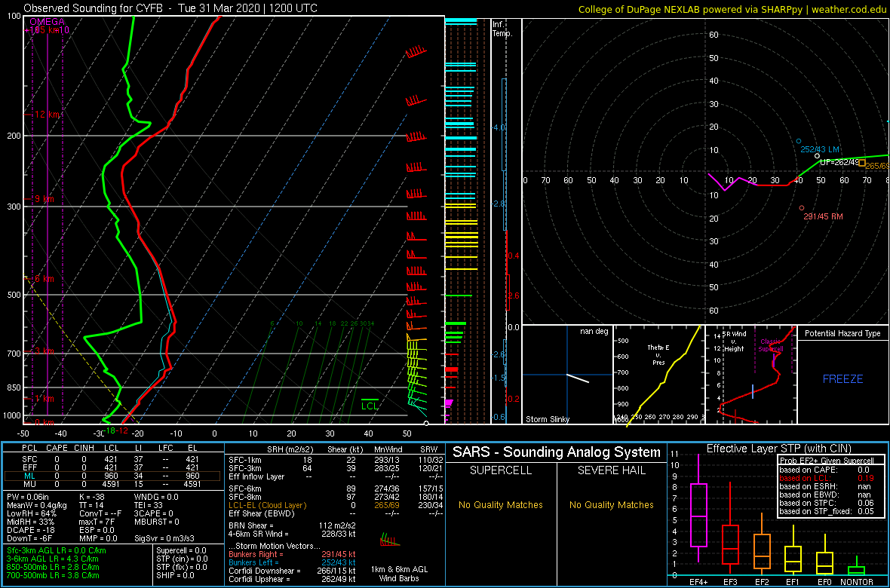This screenshot has height=588, width=890.
Task: Click the Effective Layer STP (with CIN) title
Action: (x=778, y=449)
